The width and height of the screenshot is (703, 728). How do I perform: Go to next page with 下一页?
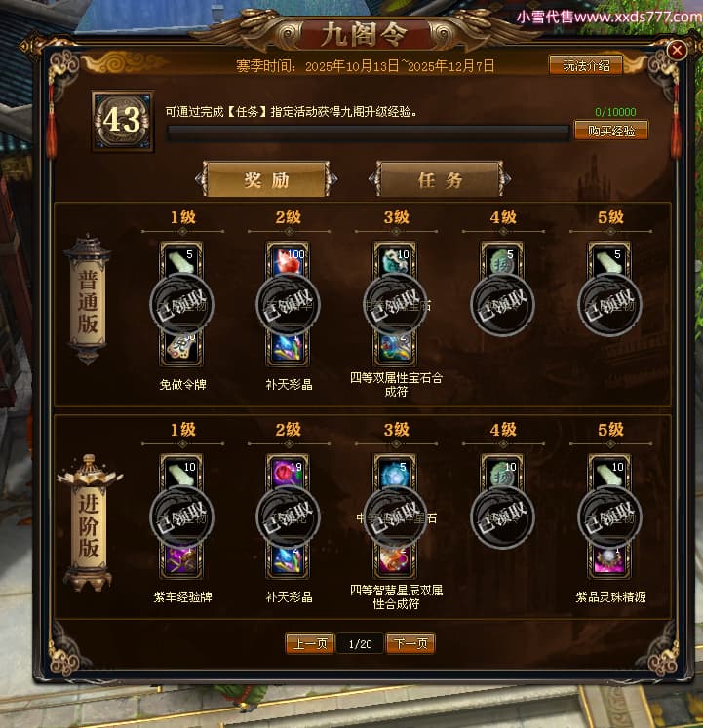tap(410, 643)
